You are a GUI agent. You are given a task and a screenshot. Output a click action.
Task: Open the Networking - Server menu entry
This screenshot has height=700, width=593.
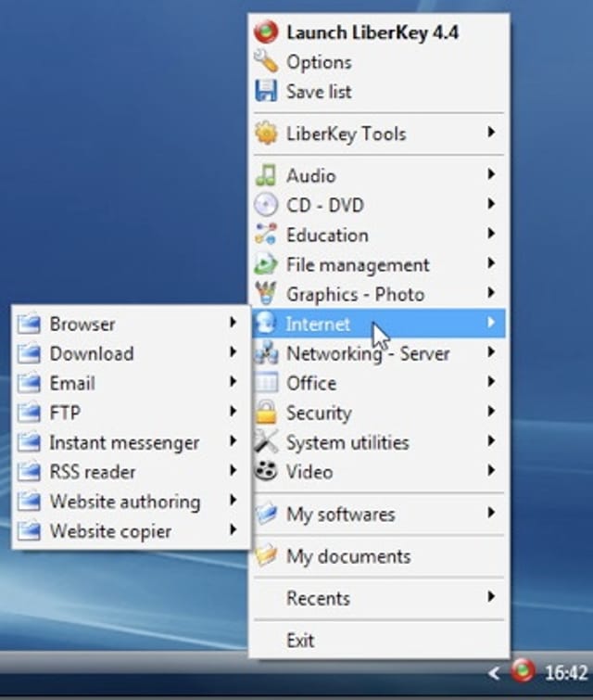[x=379, y=353]
